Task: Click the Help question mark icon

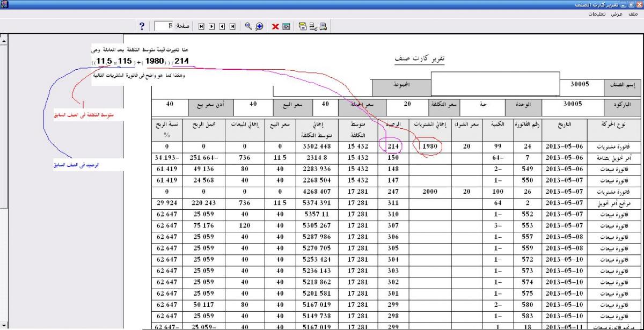Action: [x=142, y=26]
